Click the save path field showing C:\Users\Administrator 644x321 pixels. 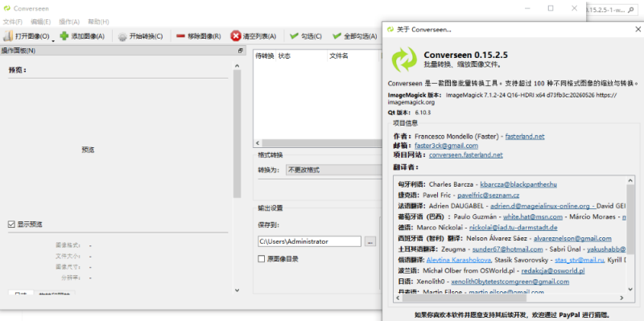tap(310, 241)
